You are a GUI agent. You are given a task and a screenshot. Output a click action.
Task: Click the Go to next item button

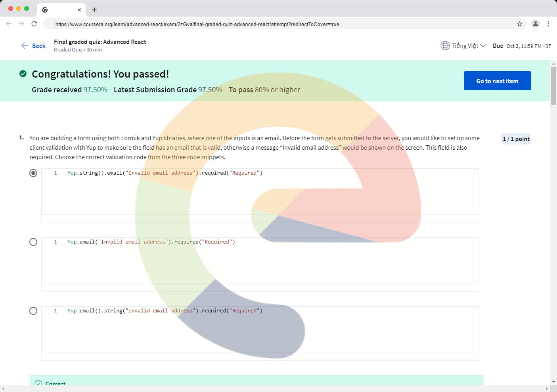(x=497, y=81)
